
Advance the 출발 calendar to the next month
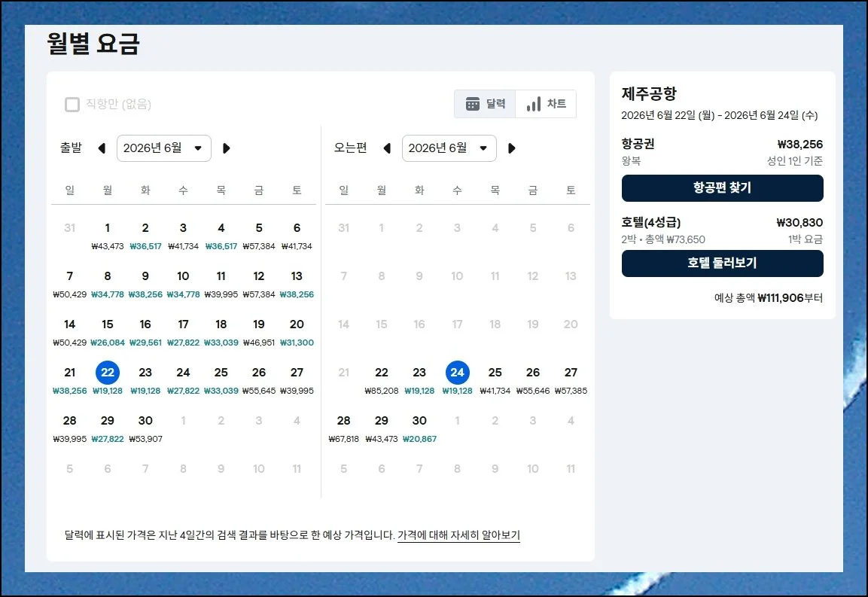(x=227, y=148)
